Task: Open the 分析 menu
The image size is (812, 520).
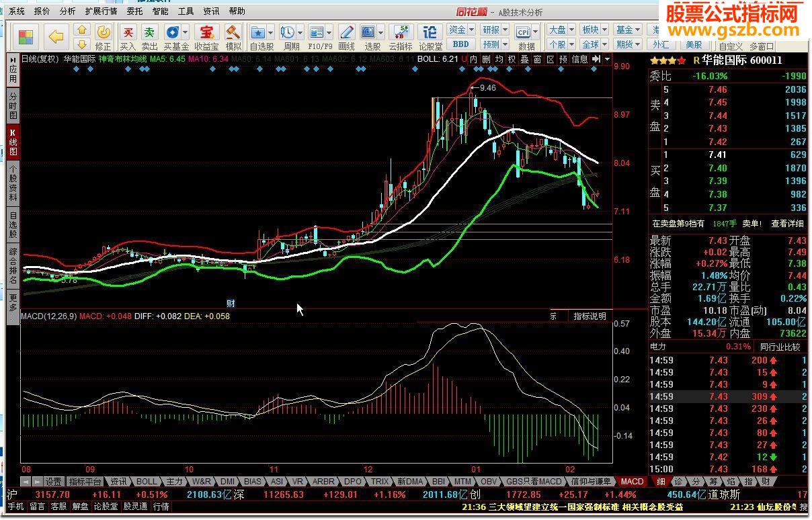Action: tap(67, 11)
